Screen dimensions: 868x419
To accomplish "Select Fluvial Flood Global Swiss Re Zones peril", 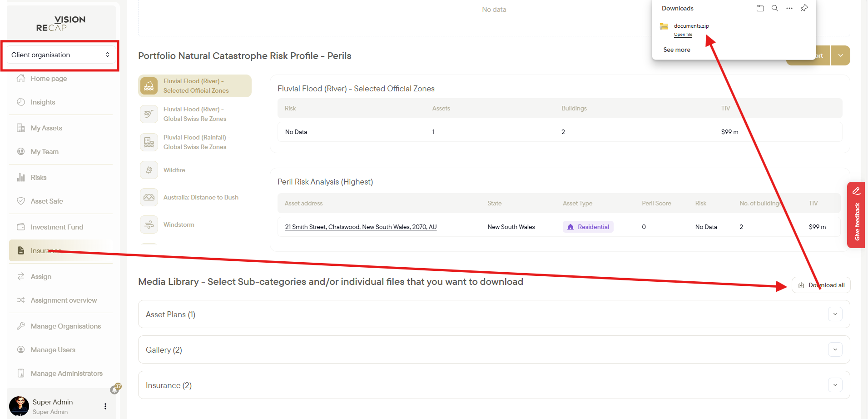I will [195, 114].
